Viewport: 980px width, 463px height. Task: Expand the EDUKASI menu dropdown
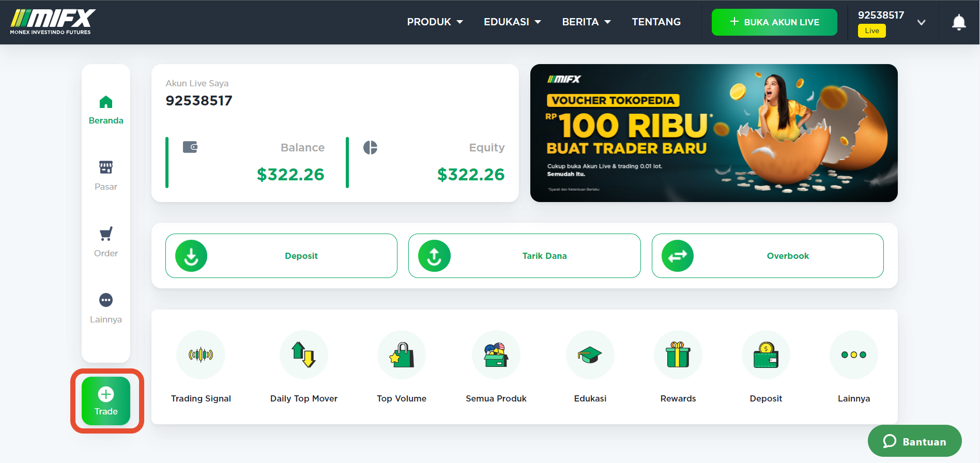coord(512,22)
